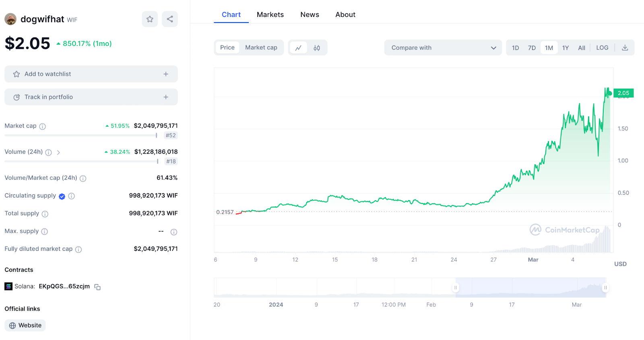Screen dimensions: 644x340
Task: Click the plus icon on Track in portfolio
Action: pos(166,97)
